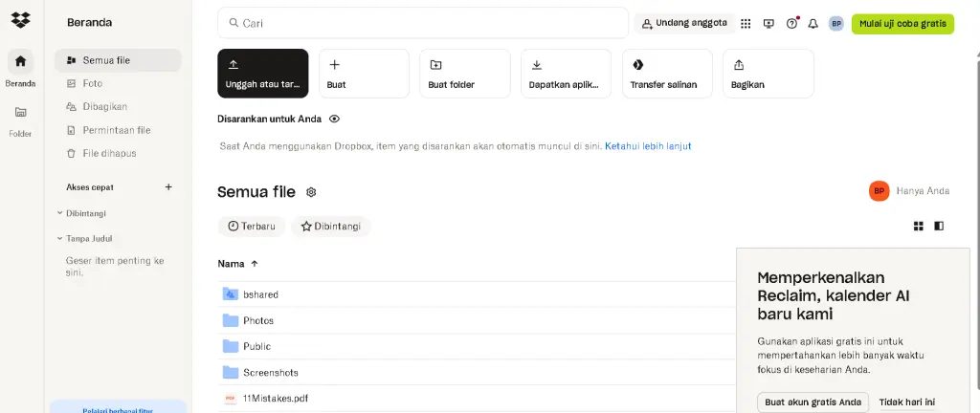Click the help question mark icon
This screenshot has height=413, width=980.
click(791, 23)
